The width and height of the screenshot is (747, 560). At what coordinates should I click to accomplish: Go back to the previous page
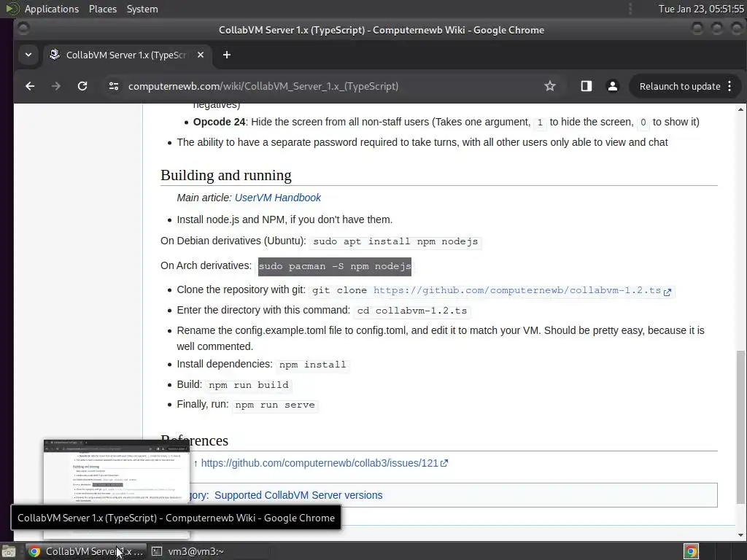coord(30,86)
